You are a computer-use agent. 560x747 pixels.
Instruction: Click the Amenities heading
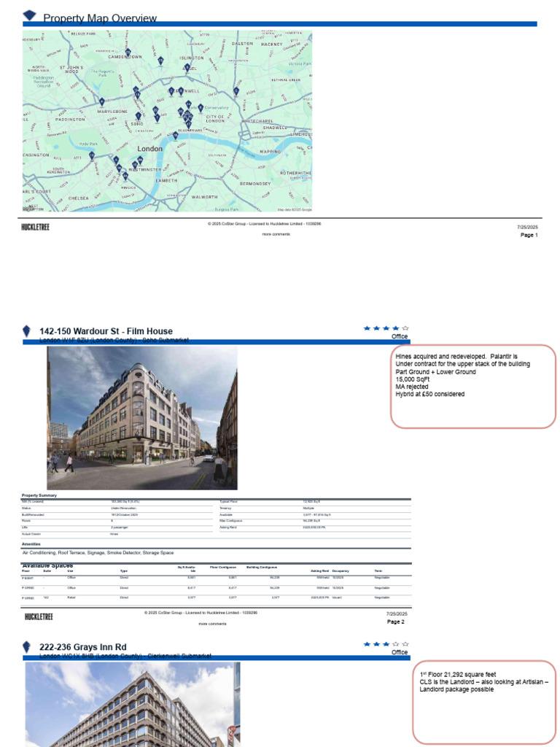(31, 544)
